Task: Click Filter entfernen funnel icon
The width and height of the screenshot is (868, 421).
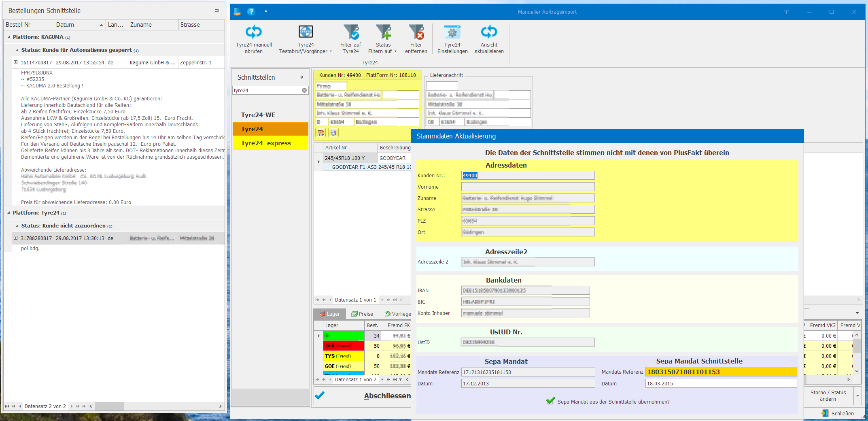Action: click(416, 32)
